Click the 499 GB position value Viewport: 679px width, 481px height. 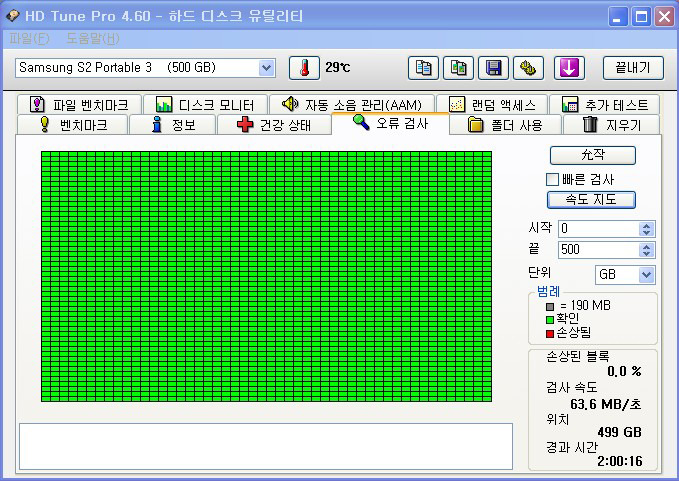coord(619,432)
